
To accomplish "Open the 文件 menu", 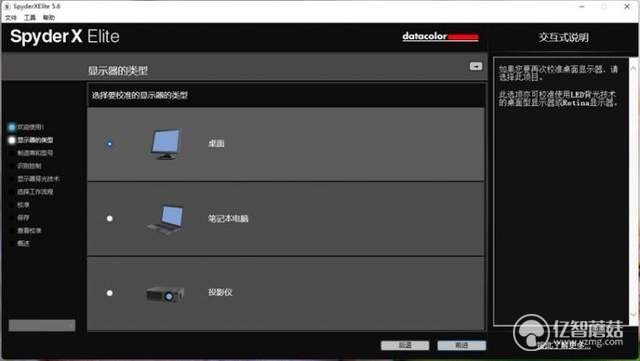I will pyautogui.click(x=11, y=18).
